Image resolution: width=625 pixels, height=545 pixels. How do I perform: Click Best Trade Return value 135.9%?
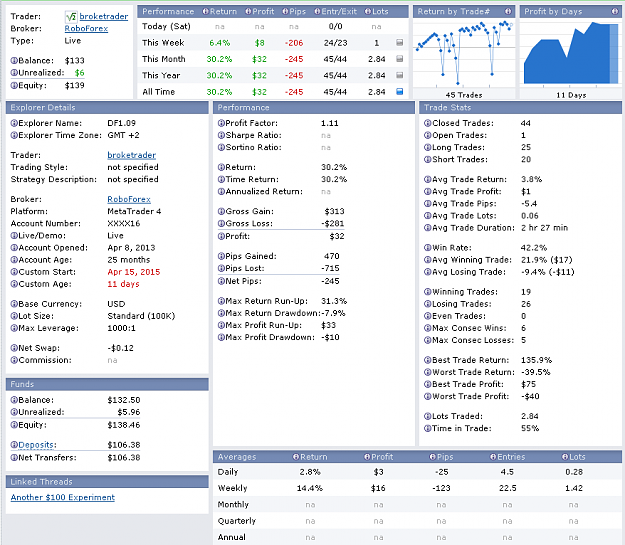click(537, 360)
